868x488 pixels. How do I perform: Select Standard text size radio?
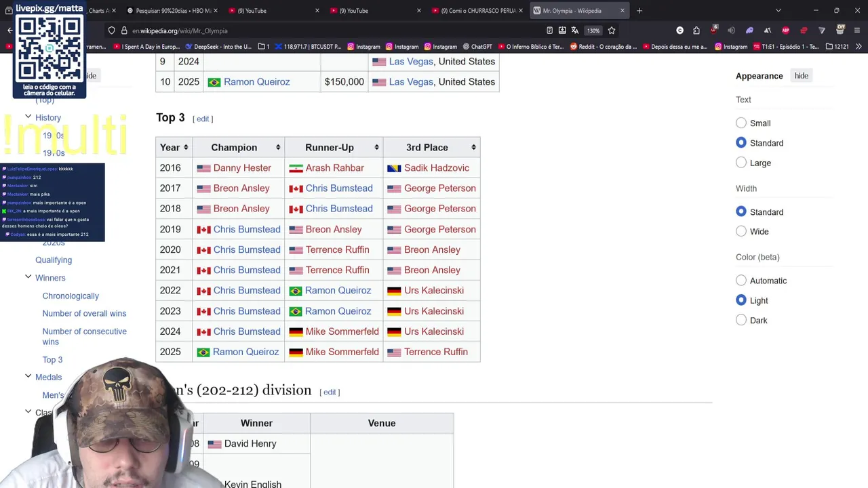pos(741,143)
